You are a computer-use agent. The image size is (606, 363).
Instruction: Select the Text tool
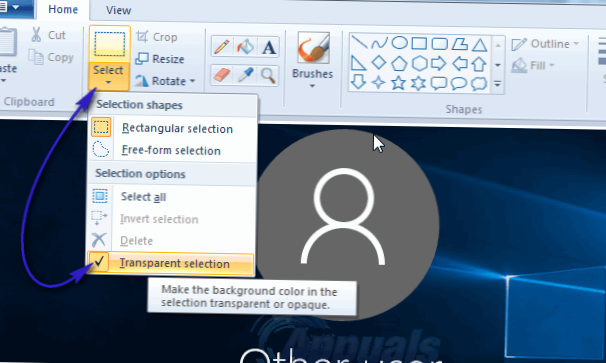(x=269, y=47)
